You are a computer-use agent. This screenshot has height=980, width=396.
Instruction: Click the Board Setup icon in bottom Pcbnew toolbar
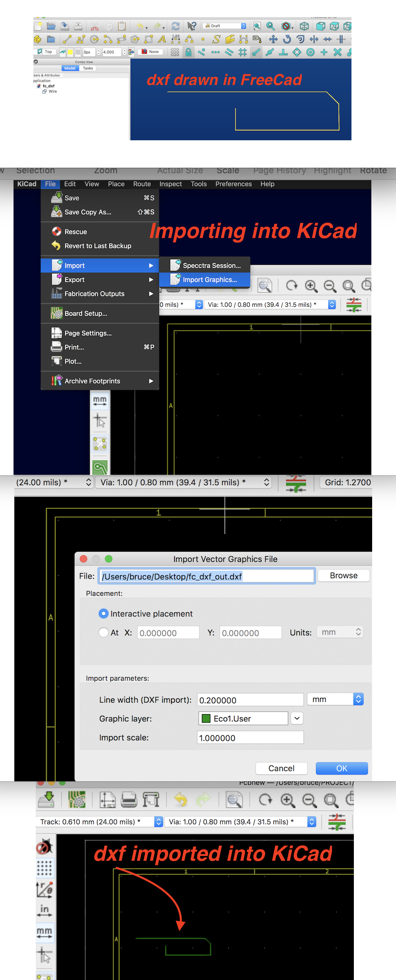click(77, 799)
